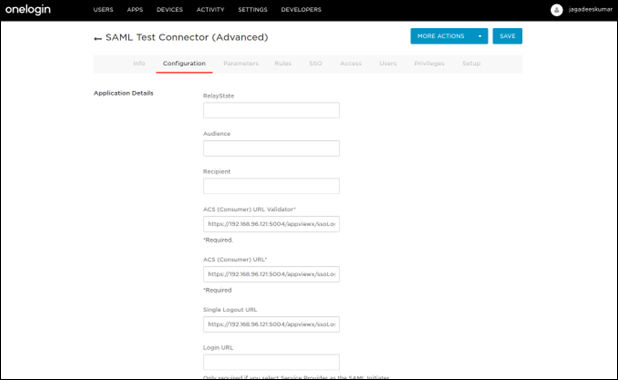The width and height of the screenshot is (618, 380).
Task: Click the Single Logout URL field
Action: [271, 324]
